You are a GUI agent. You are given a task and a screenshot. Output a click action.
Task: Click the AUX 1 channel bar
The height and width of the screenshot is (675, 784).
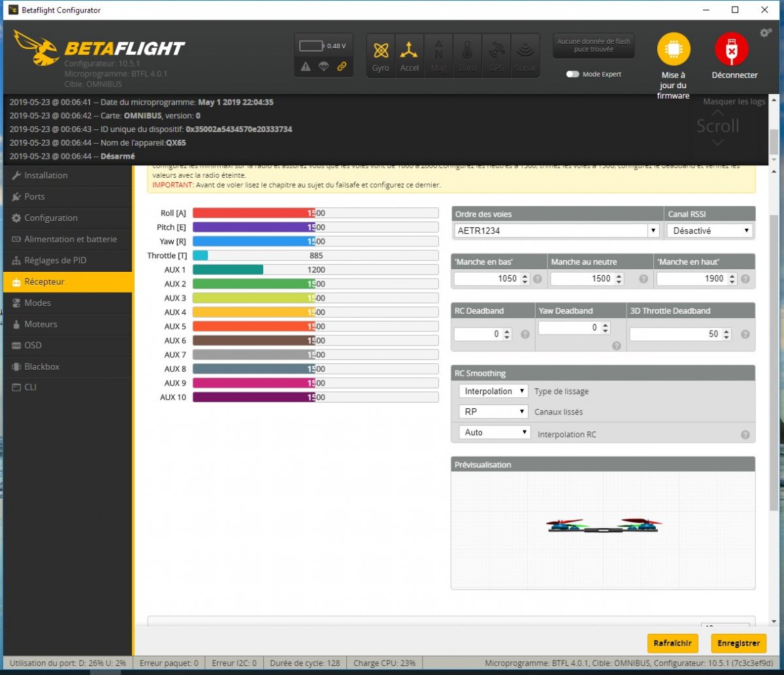315,270
